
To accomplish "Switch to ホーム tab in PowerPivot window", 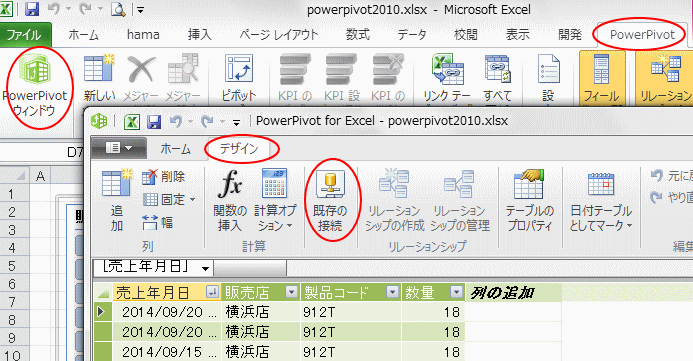I will point(175,149).
